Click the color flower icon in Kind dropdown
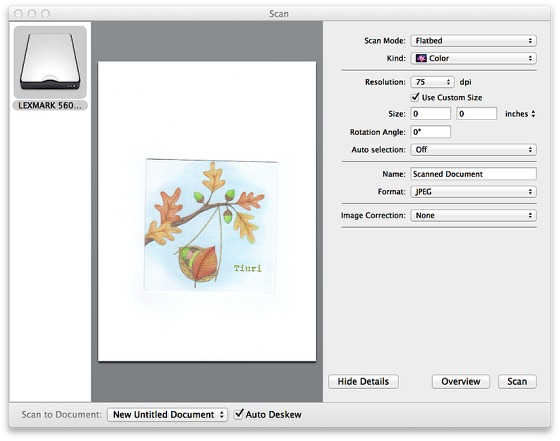The width and height of the screenshot is (560, 441). 421,58
